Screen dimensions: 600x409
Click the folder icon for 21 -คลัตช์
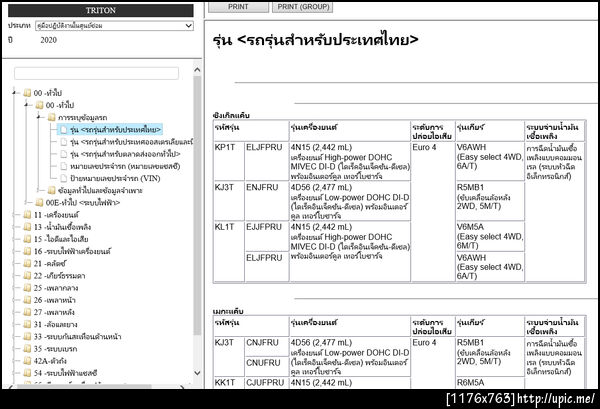(x=27, y=264)
